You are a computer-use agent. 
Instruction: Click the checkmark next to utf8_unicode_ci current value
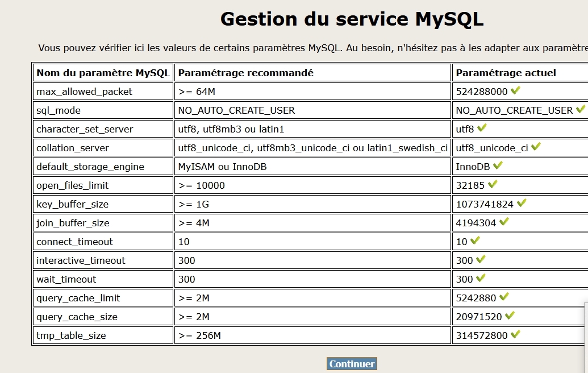click(536, 147)
